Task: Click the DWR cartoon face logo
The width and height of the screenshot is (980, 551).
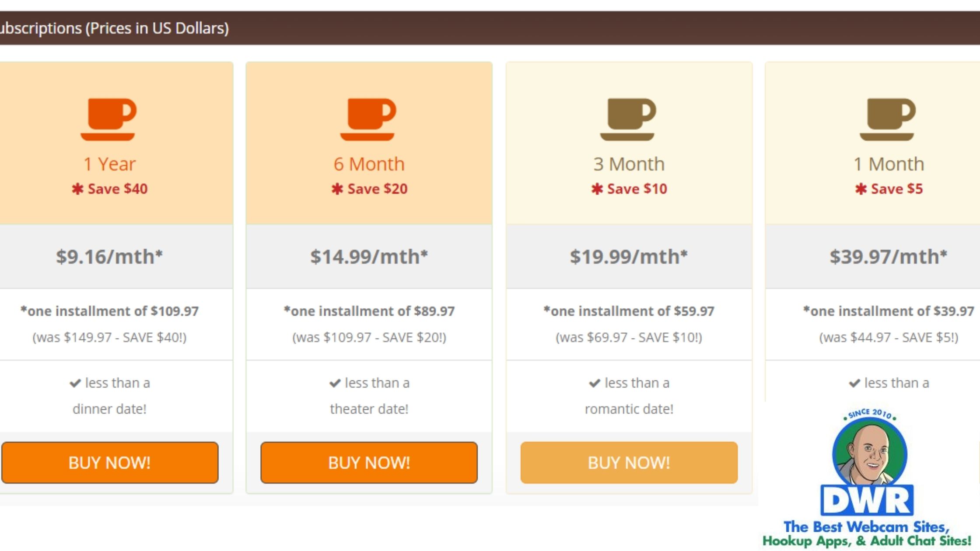Action: (869, 455)
